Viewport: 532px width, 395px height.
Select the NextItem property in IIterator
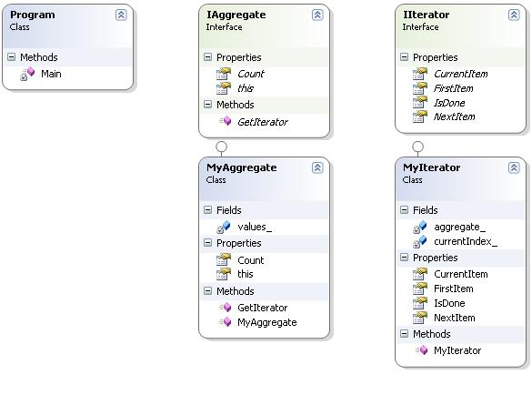[455, 116]
